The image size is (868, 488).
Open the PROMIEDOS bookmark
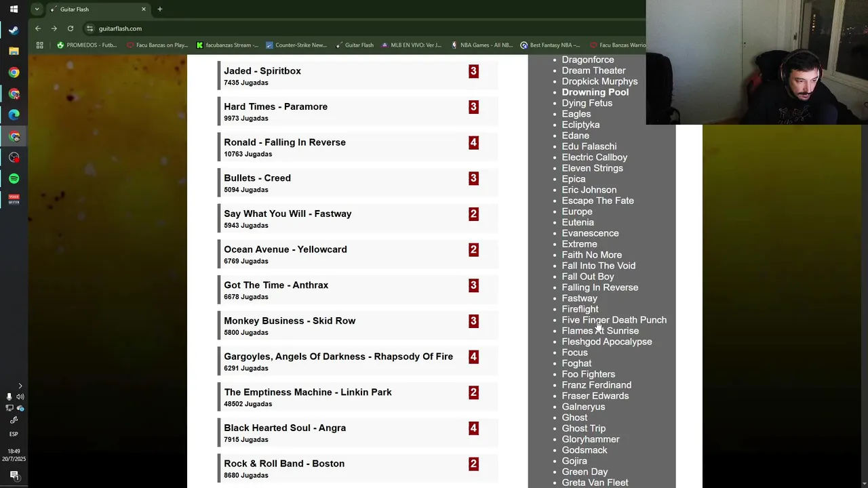[87, 45]
